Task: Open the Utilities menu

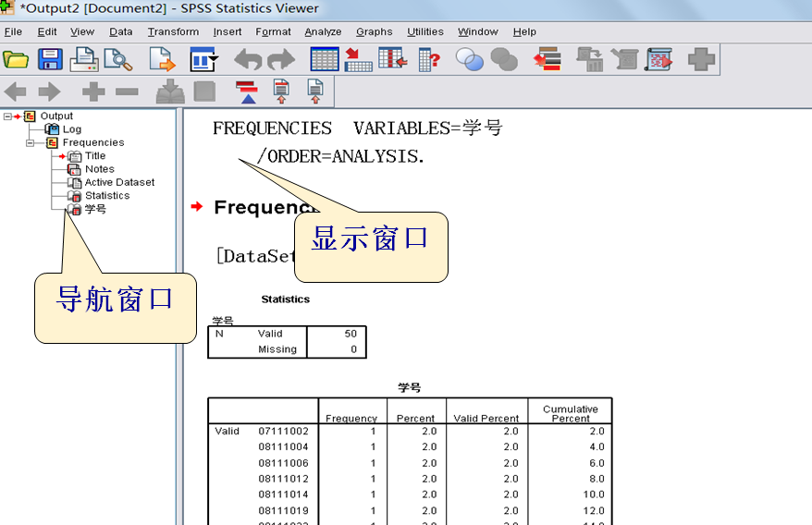Action: point(425,32)
